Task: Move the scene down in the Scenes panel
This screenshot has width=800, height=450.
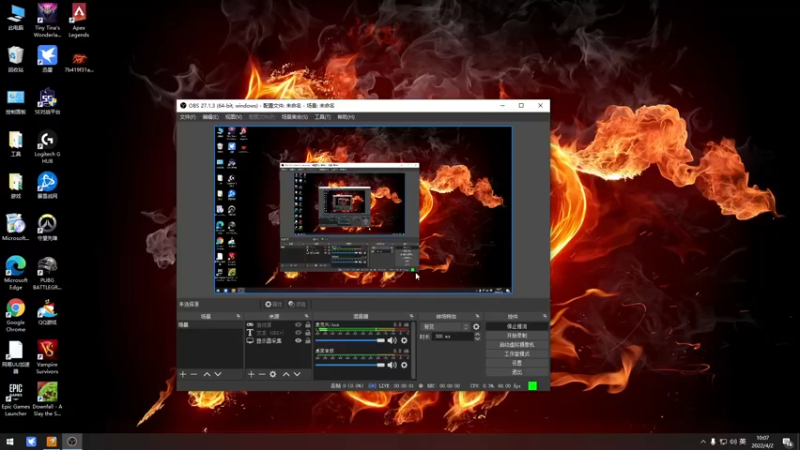Action: tap(218, 374)
